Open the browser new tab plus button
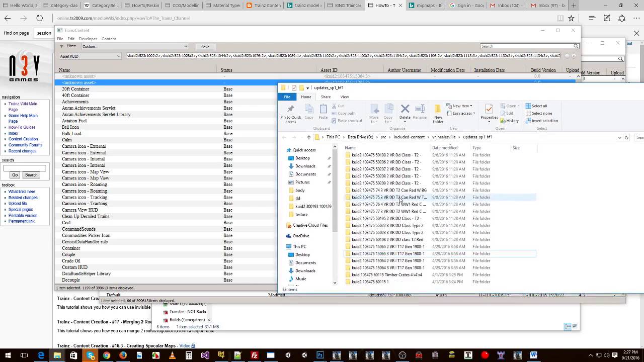 573,5
